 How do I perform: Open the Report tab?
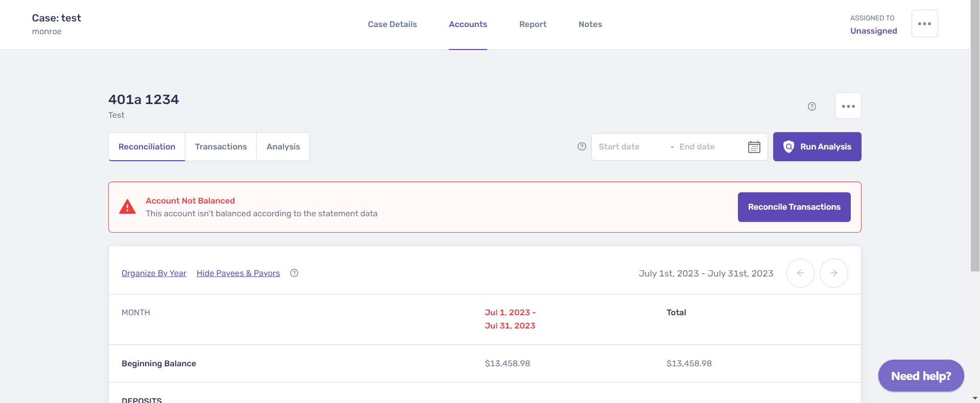click(533, 24)
